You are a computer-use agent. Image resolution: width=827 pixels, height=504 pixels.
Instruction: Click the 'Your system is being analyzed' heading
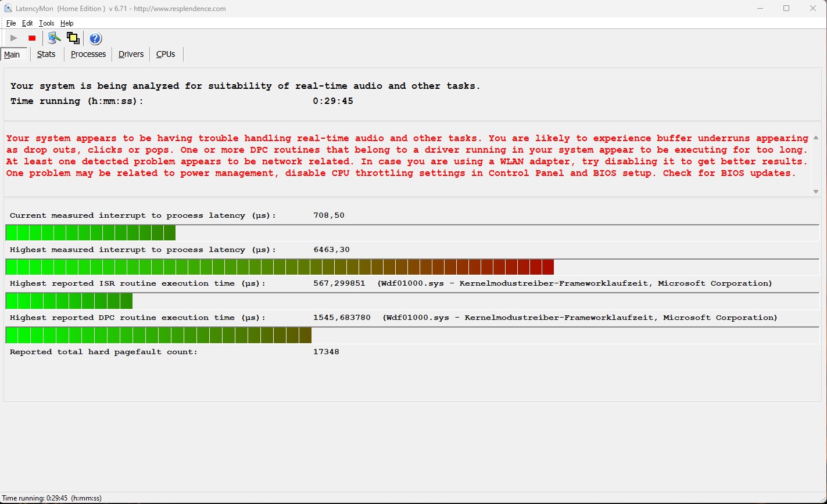coord(245,86)
